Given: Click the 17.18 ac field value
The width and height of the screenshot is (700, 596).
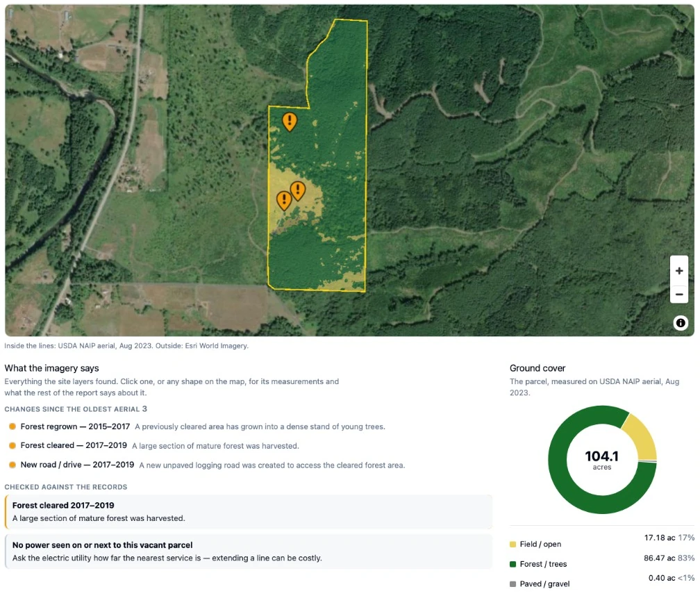Looking at the screenshot, I should (x=660, y=538).
